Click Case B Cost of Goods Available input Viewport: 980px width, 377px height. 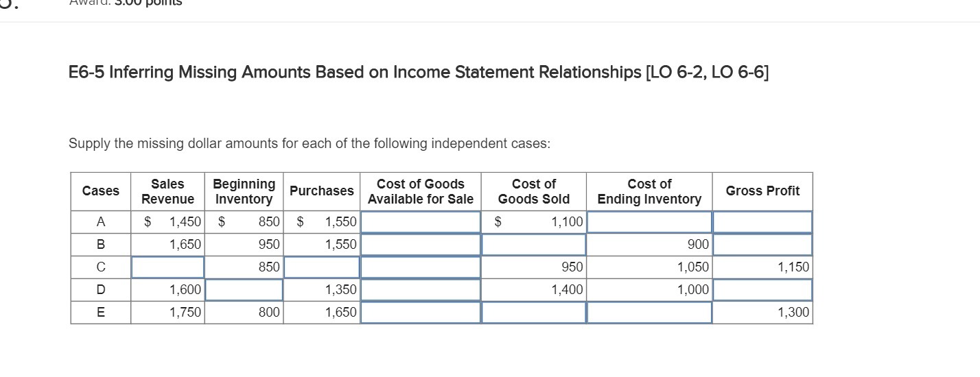[x=420, y=244]
